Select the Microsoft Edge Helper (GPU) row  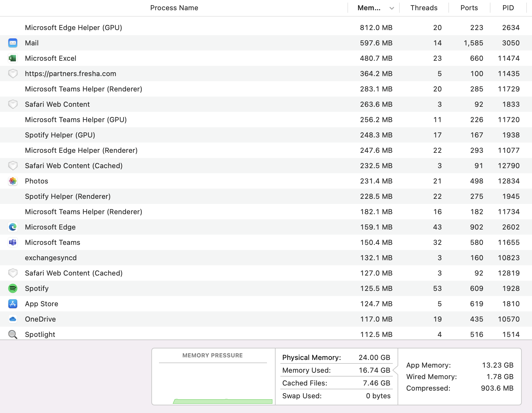[x=266, y=27]
